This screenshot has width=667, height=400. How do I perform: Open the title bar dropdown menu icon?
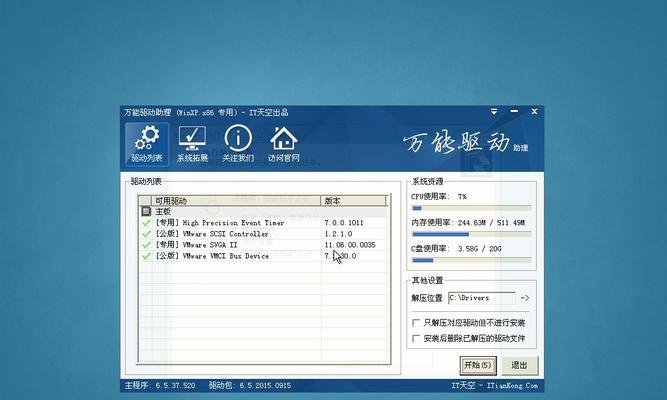coord(494,111)
